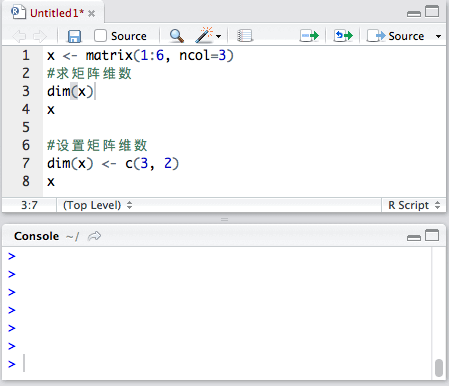This screenshot has width=449, height=386.
Task: Open the code tools magic wand
Action: point(204,35)
